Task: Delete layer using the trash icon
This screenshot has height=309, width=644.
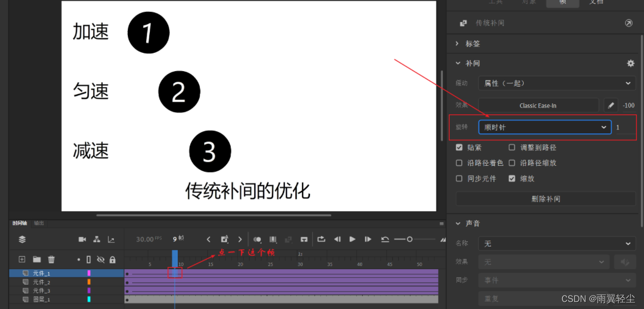Action: (x=51, y=259)
